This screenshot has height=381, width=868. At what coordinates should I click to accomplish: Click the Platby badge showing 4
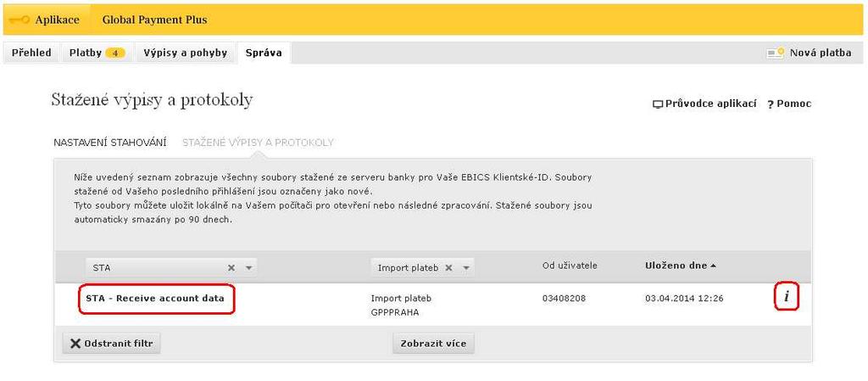tap(115, 53)
